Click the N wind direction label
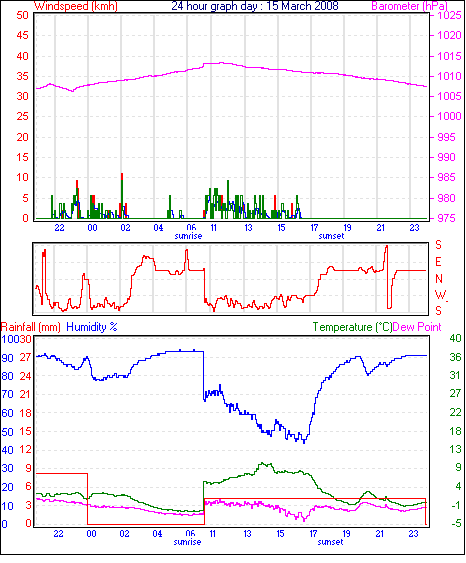 (x=439, y=279)
